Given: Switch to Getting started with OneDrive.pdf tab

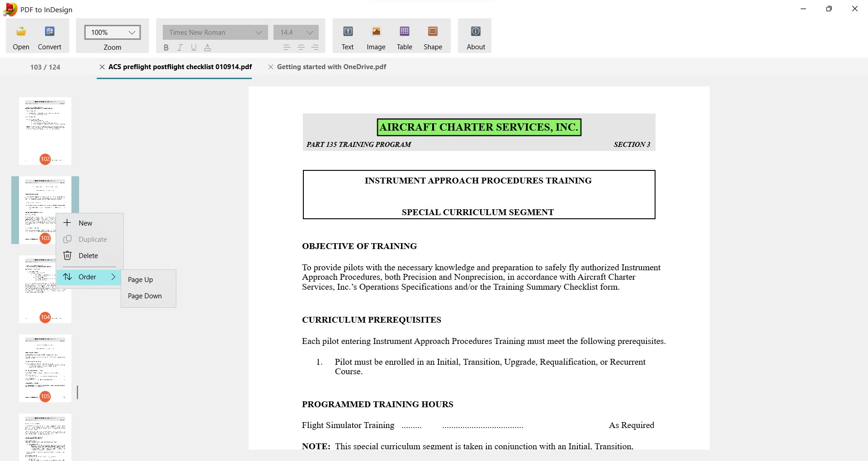Looking at the screenshot, I should tap(331, 67).
